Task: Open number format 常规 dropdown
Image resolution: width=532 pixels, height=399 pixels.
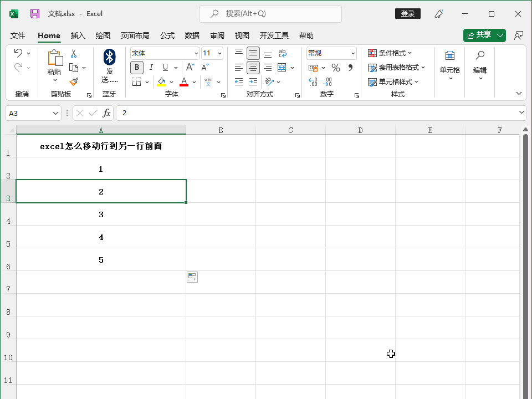Action: point(353,53)
